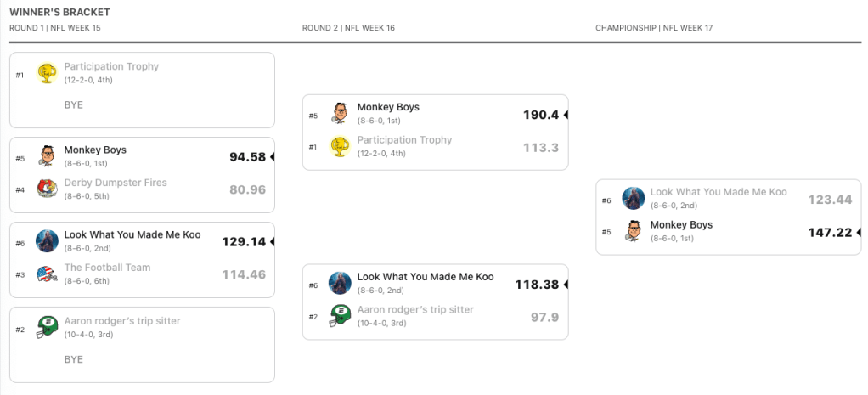
Task: Open Monkey Boys team link in Round 2
Action: pos(388,108)
